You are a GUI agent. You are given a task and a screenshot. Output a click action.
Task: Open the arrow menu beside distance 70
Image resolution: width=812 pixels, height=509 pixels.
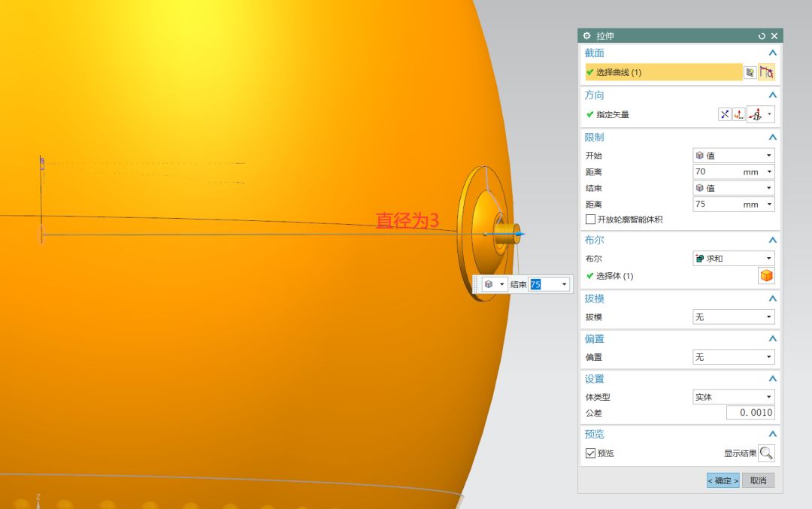[x=770, y=172]
